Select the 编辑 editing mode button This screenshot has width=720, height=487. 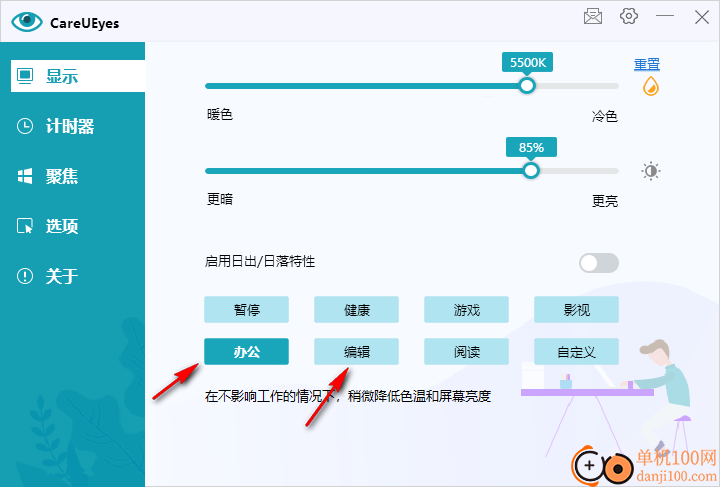pos(356,352)
